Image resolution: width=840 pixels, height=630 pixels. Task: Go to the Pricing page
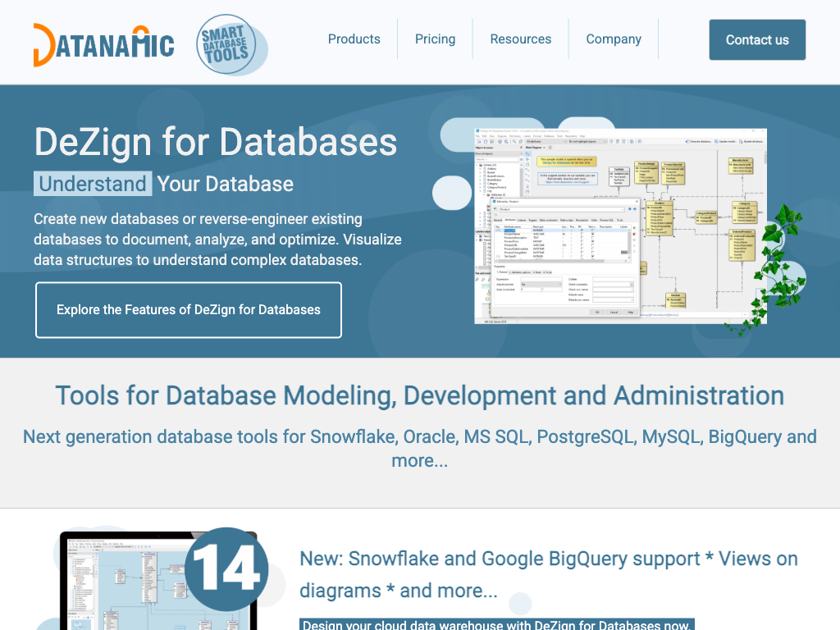coord(435,39)
